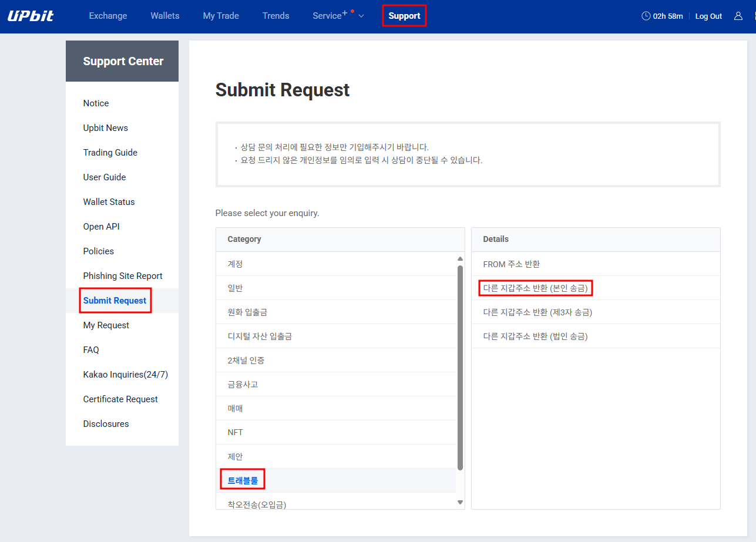Image resolution: width=756 pixels, height=542 pixels.
Task: Click the UPbit logo in header
Action: [x=31, y=16]
